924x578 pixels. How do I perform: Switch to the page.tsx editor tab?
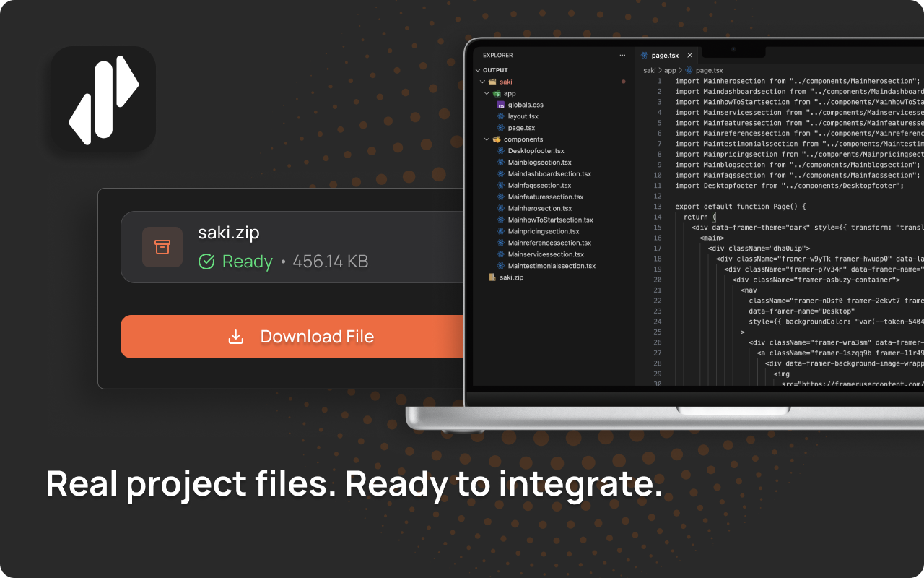[x=665, y=56]
